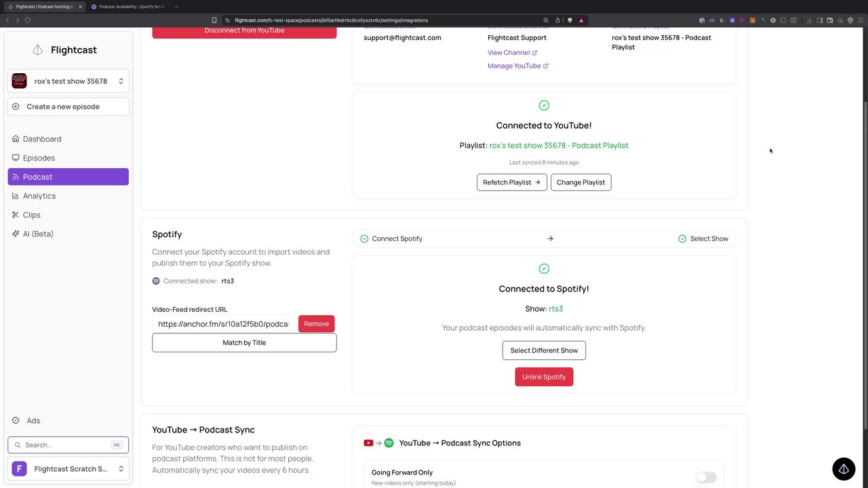The height and width of the screenshot is (488, 868).
Task: Click the extensions puzzle icon
Action: point(783,20)
